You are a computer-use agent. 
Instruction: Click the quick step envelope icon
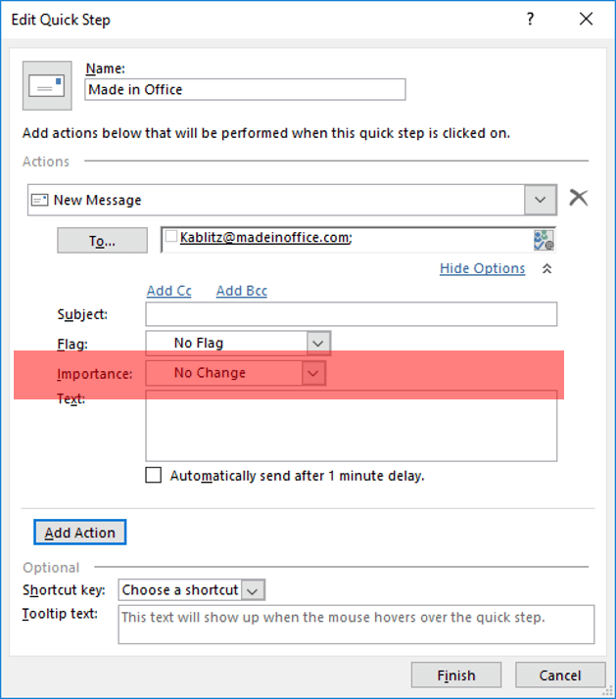pyautogui.click(x=46, y=86)
